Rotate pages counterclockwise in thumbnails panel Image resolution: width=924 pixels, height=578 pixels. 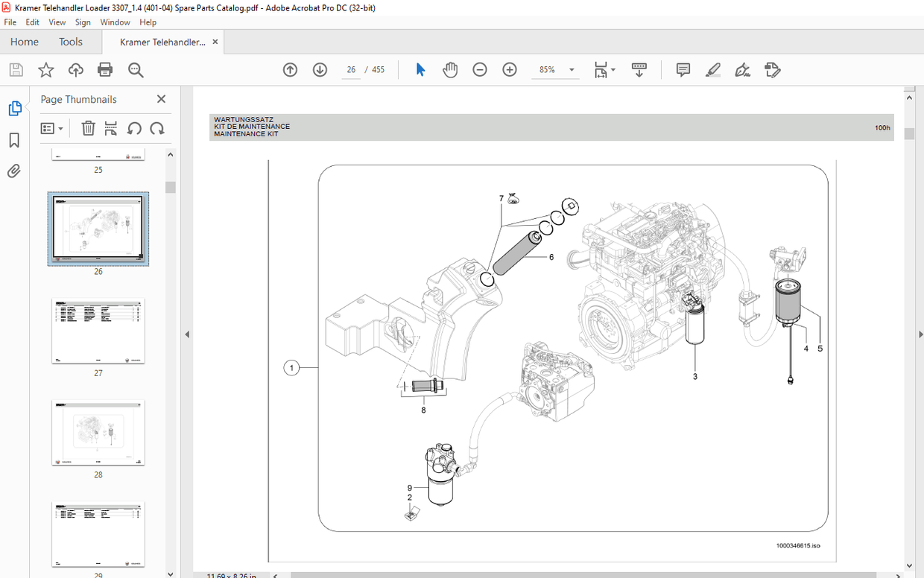click(x=134, y=127)
